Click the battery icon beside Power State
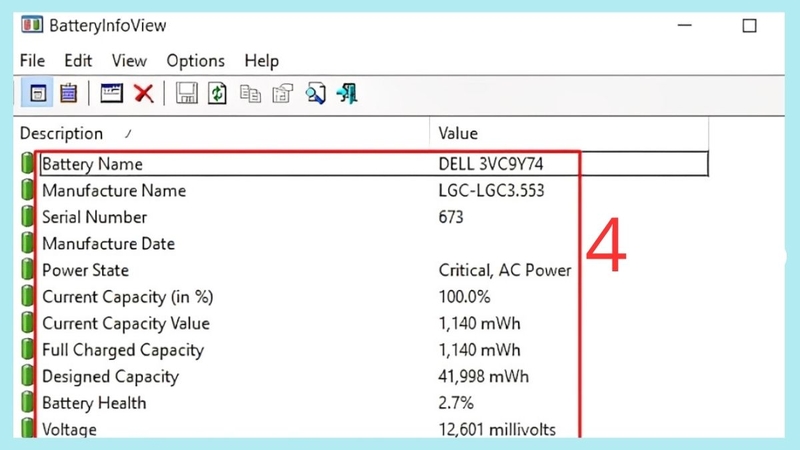 [x=27, y=269]
